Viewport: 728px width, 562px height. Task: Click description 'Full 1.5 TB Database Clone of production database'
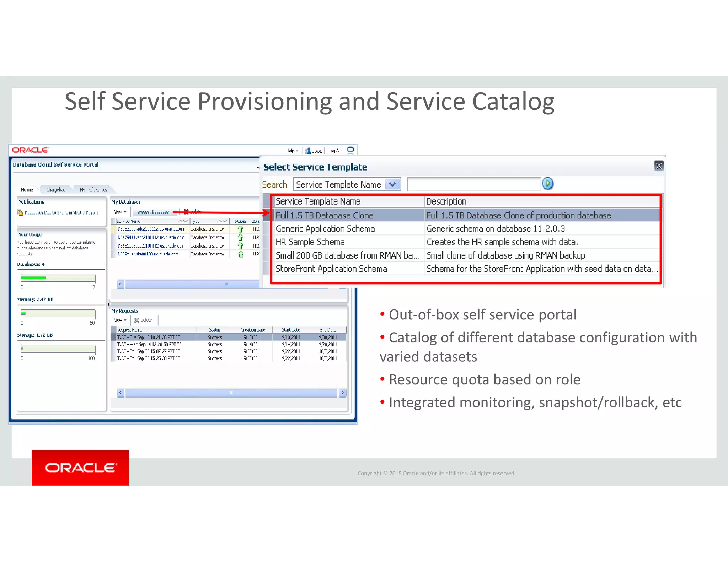(x=518, y=215)
